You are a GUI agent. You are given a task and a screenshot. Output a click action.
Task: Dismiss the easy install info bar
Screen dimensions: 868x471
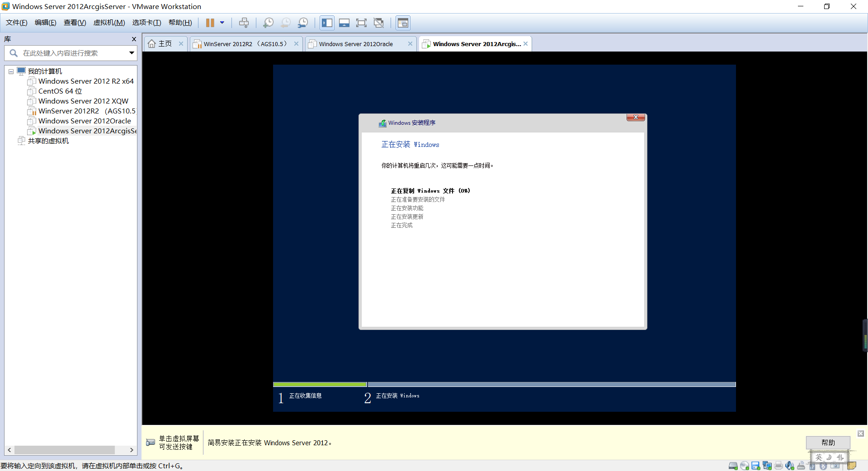(861, 433)
